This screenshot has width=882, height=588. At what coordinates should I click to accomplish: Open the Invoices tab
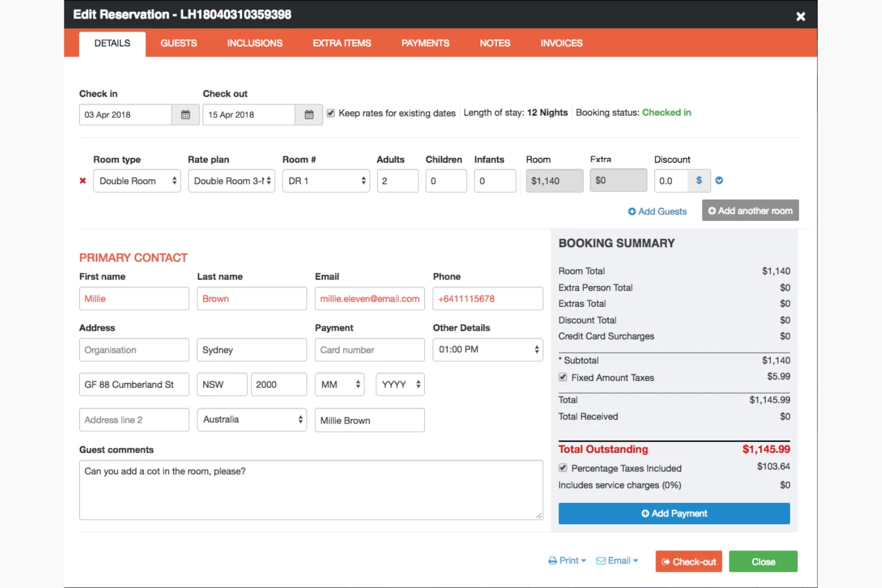[x=561, y=43]
